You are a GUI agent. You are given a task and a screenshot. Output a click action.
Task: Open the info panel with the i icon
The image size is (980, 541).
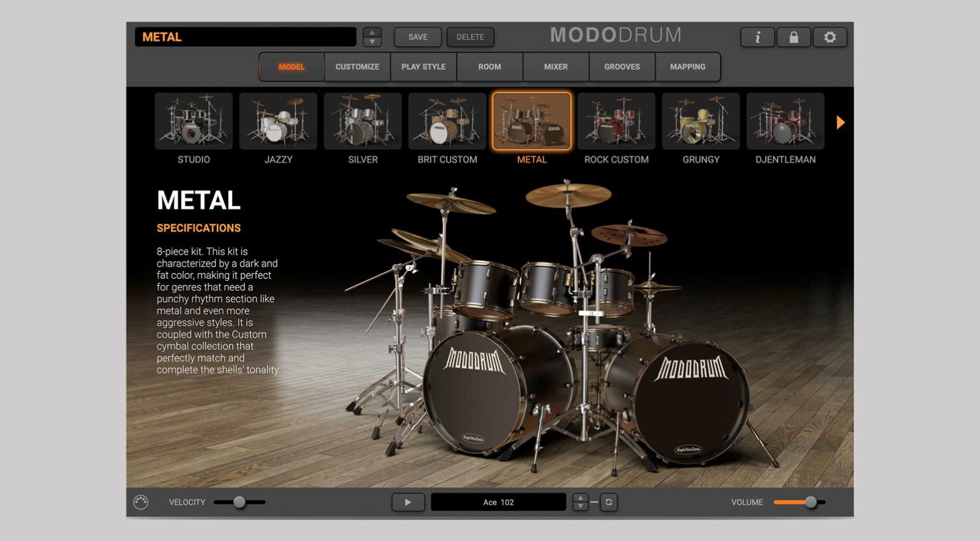coord(757,37)
